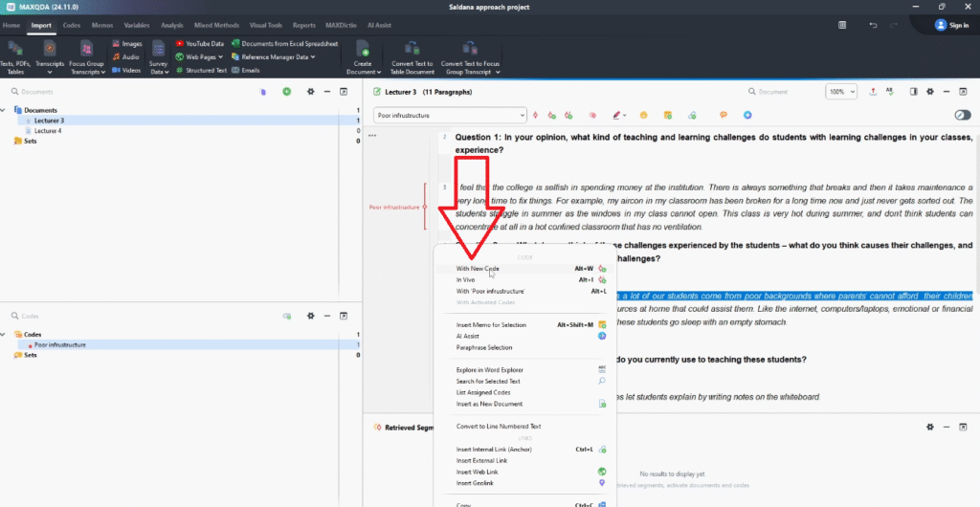Open Document System settings gear icon
The width and height of the screenshot is (980, 507).
pyautogui.click(x=310, y=92)
